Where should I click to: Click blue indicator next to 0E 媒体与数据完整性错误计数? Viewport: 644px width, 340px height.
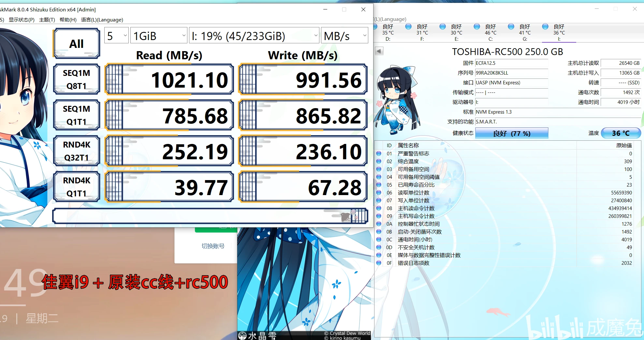click(x=379, y=255)
